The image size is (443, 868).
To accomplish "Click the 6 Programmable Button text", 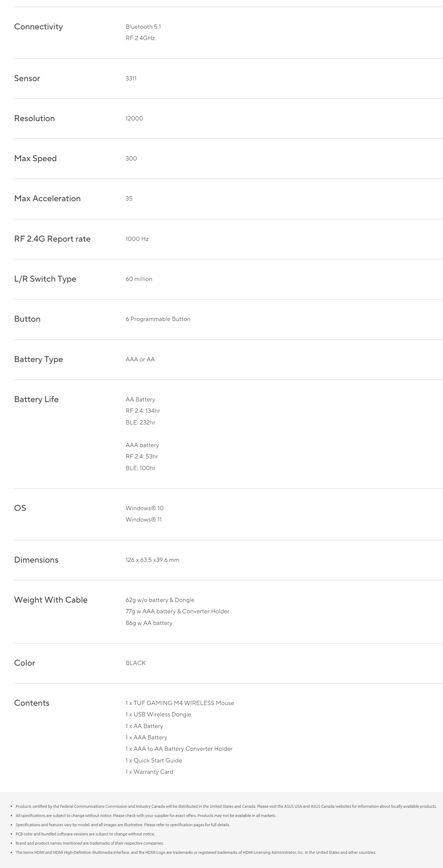I will coord(158,319).
